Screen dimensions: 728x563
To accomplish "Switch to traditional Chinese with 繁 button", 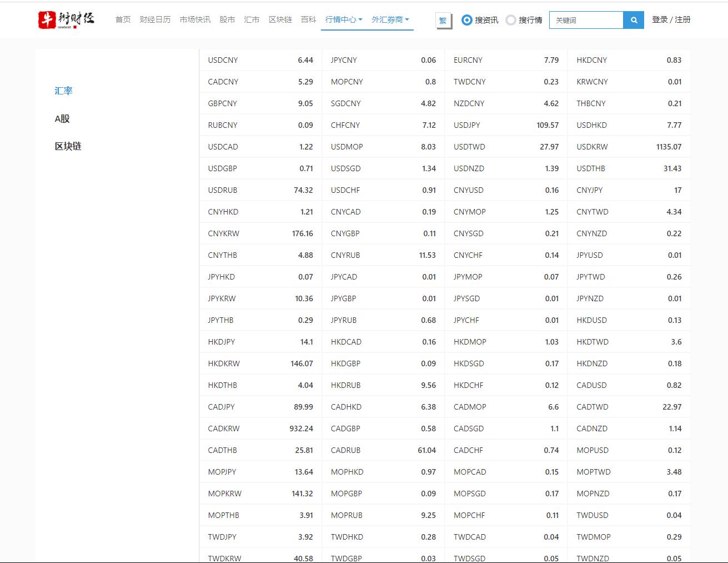I will [443, 21].
